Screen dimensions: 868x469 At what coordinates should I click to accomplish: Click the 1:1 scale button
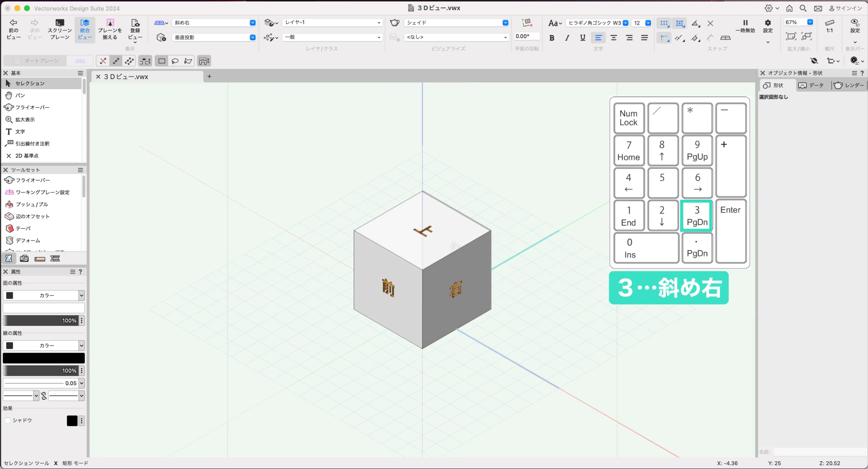point(829,26)
